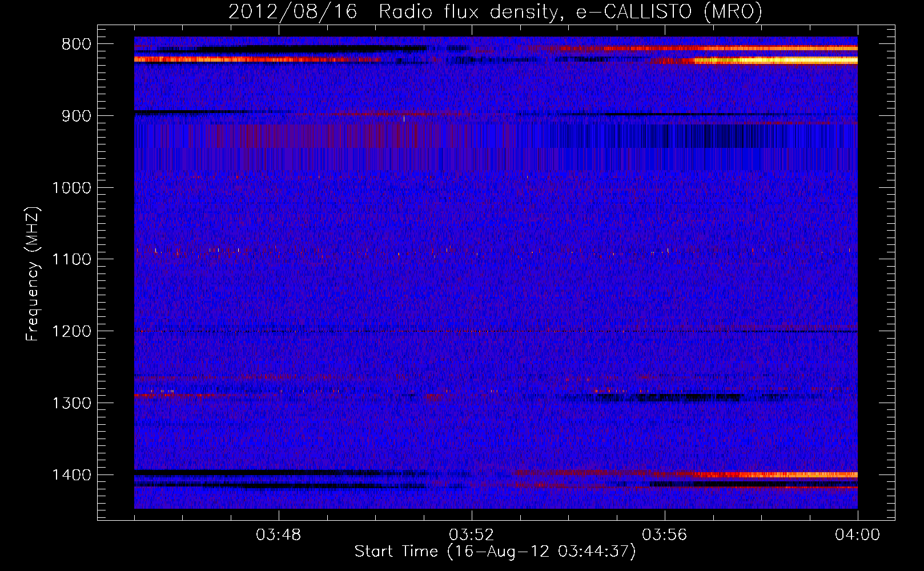The height and width of the screenshot is (571, 924).
Task: Click the 1200 frequency tick label
Action: pyautogui.click(x=71, y=332)
